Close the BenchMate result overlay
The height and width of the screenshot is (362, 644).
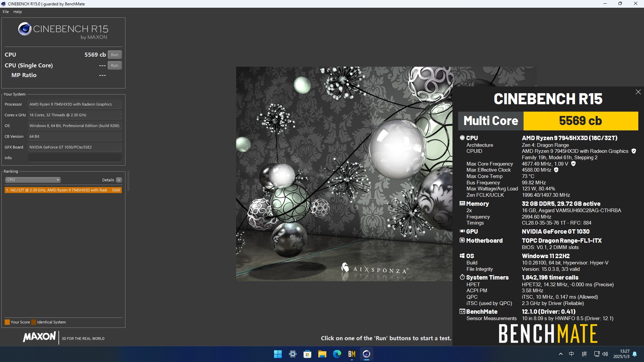click(638, 92)
